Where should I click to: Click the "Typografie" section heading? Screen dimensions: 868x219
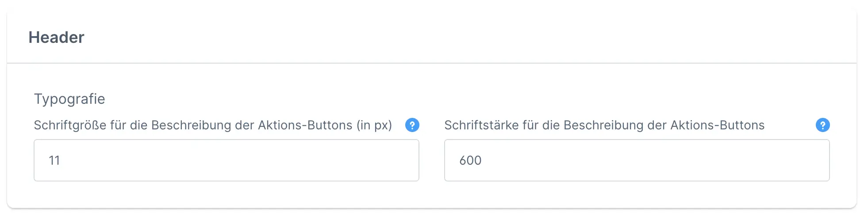(x=69, y=99)
